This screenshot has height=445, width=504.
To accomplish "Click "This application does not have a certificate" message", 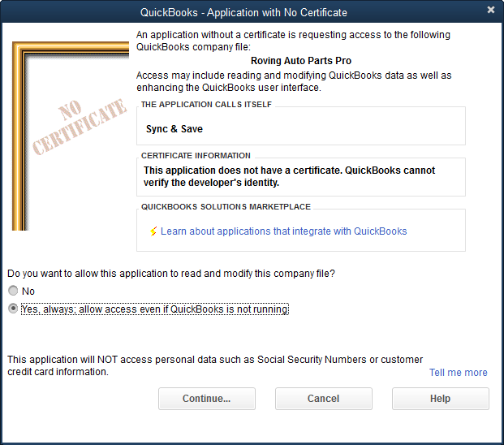I will click(x=289, y=176).
